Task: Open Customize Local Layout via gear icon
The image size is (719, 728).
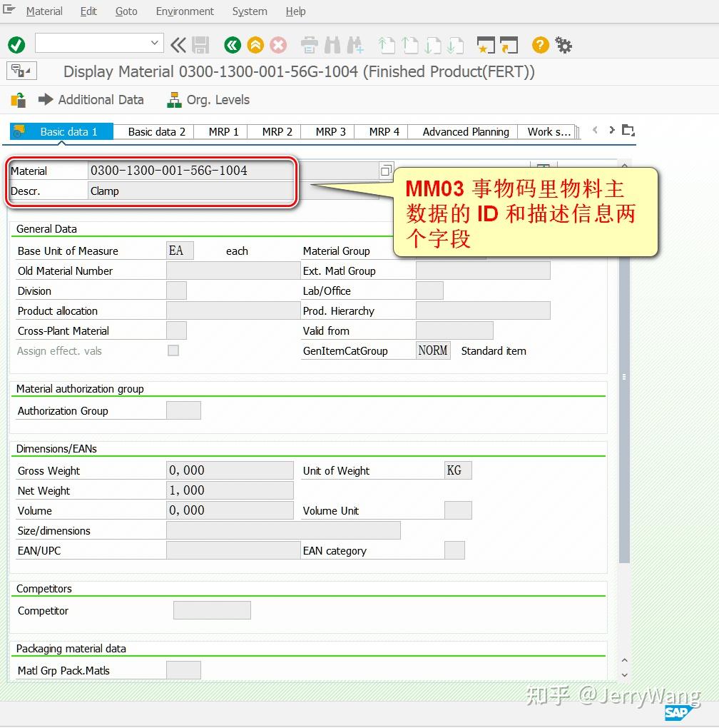Action: tap(564, 45)
